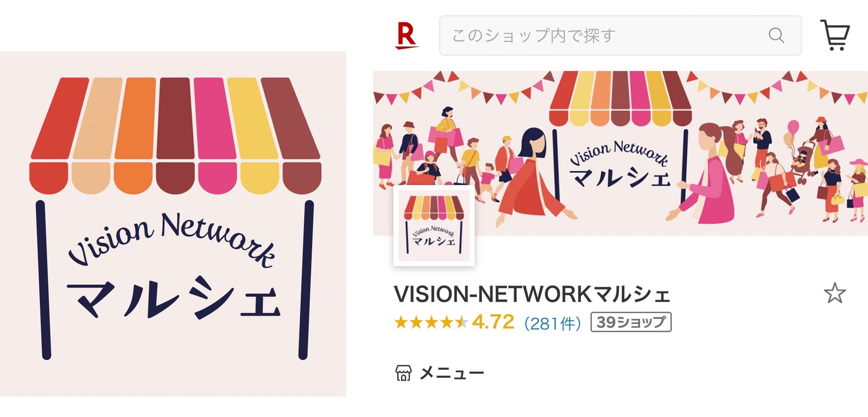Click the storefront icon beside メニュー
Image resolution: width=868 pixels, height=417 pixels.
[403, 372]
